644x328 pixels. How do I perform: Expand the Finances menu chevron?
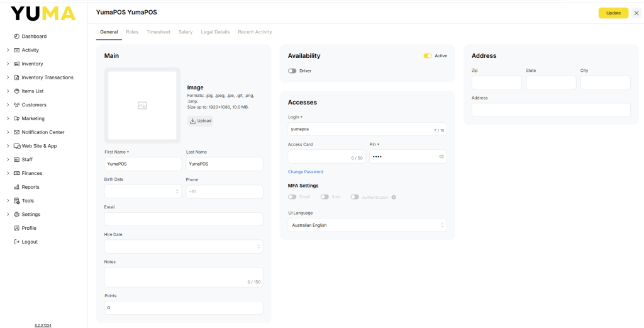8,173
